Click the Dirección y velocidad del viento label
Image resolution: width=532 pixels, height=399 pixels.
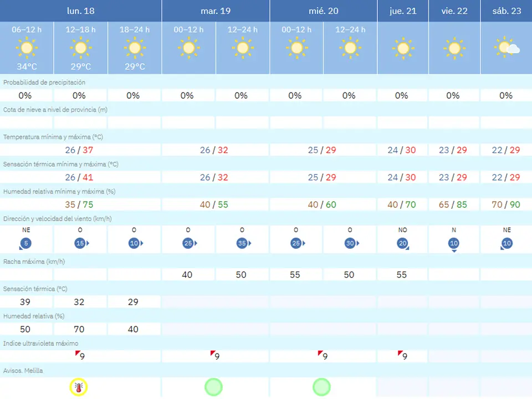57,219
